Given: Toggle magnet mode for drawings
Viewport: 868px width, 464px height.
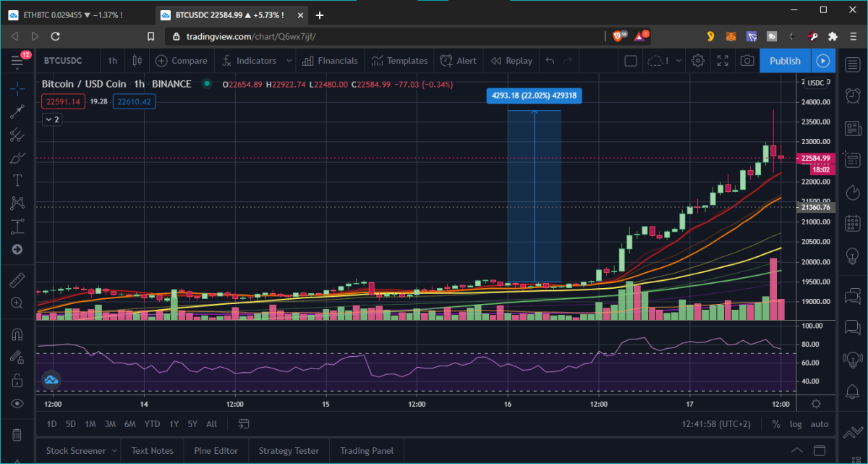Looking at the screenshot, I should pyautogui.click(x=17, y=334).
